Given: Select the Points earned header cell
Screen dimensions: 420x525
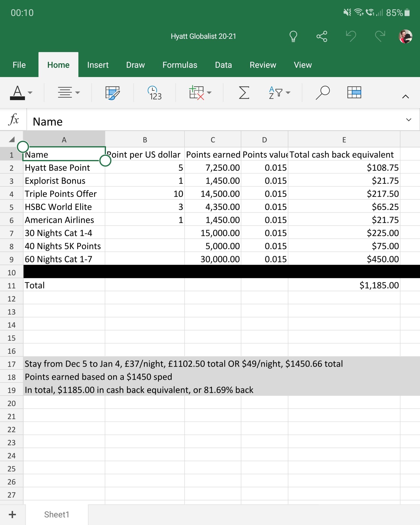Looking at the screenshot, I should click(x=213, y=154).
